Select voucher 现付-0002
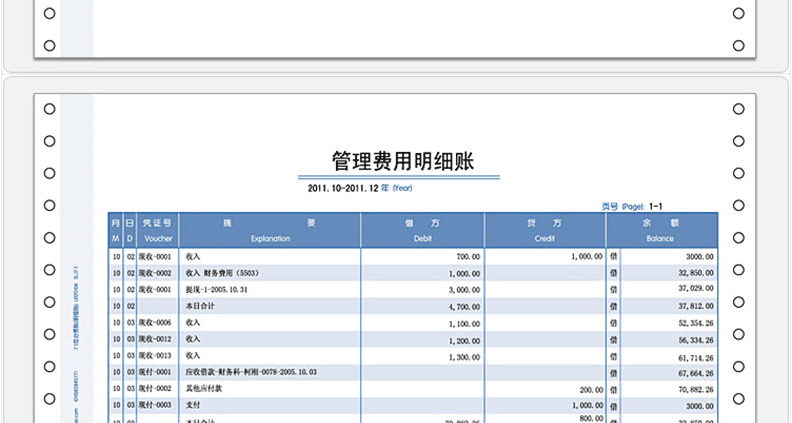This screenshot has height=423, width=792. point(155,389)
